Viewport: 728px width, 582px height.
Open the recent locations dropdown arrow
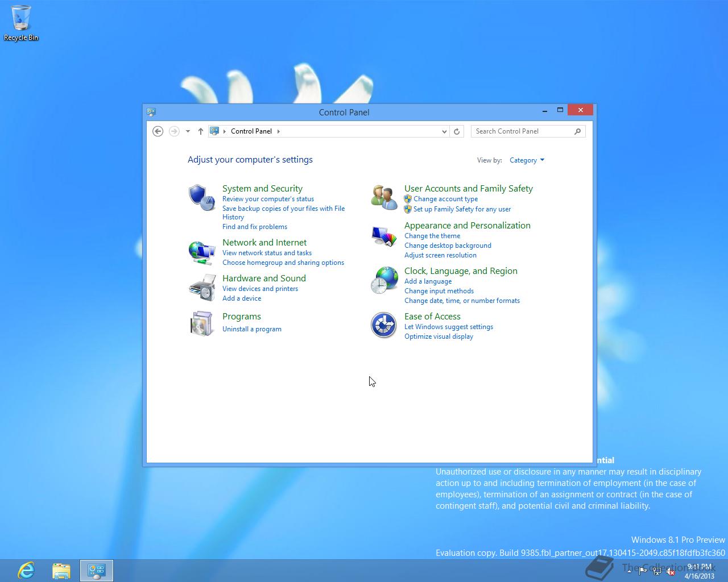pos(188,131)
